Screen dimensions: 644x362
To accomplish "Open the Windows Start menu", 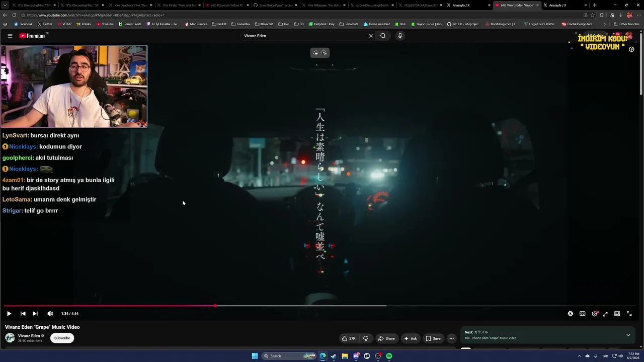I will tap(255, 356).
